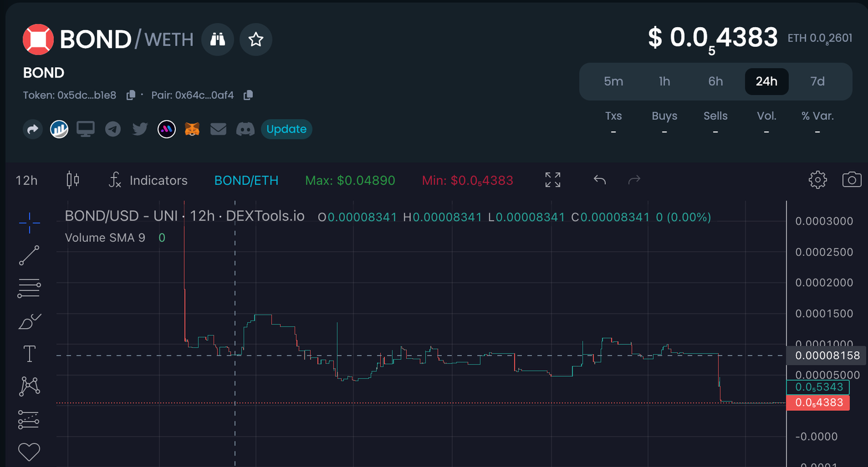Open the Telegram link icon
Image resolution: width=868 pixels, height=467 pixels.
click(113, 129)
